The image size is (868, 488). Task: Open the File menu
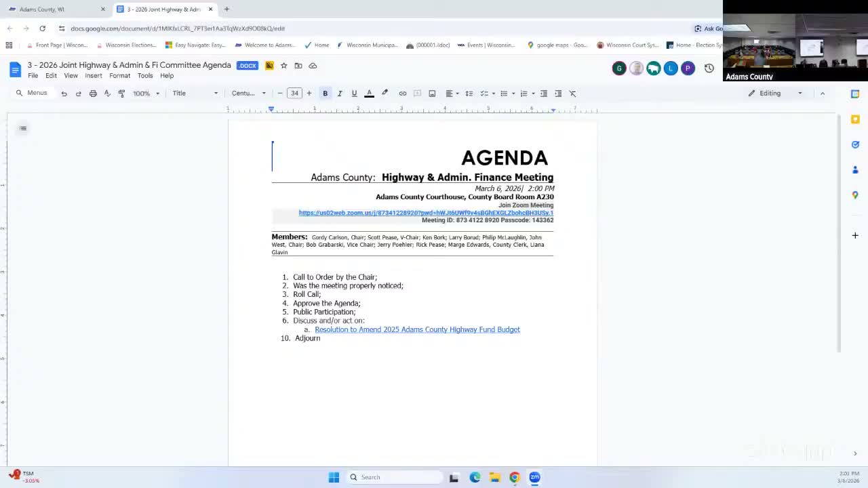pyautogui.click(x=33, y=76)
